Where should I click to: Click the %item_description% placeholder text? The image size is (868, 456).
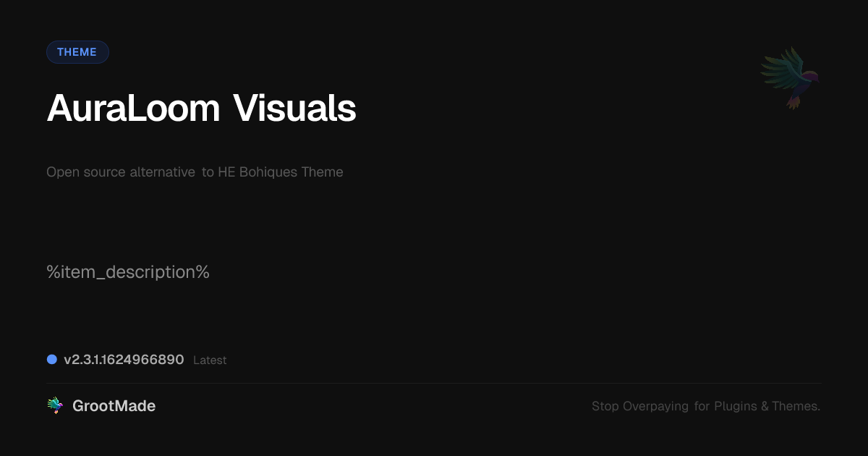click(128, 272)
